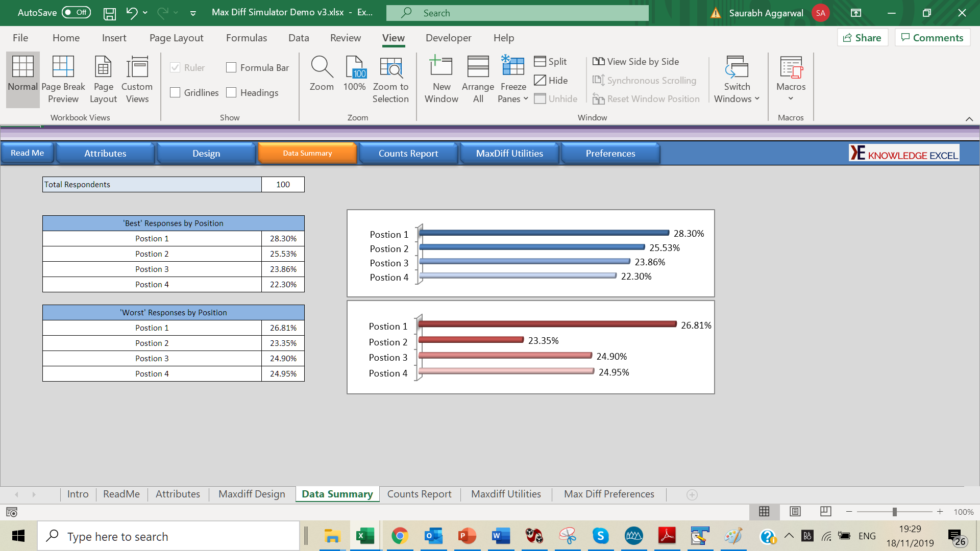Click the Arrange All icon

[x=478, y=67]
